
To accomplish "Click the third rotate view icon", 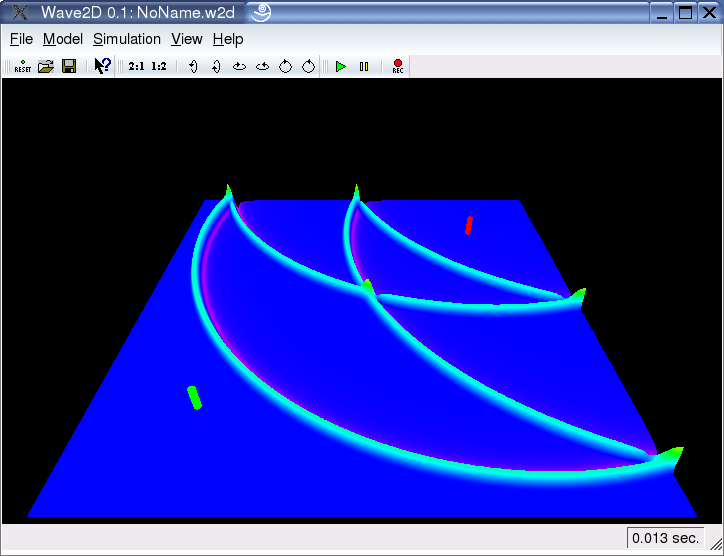I will coord(239,66).
